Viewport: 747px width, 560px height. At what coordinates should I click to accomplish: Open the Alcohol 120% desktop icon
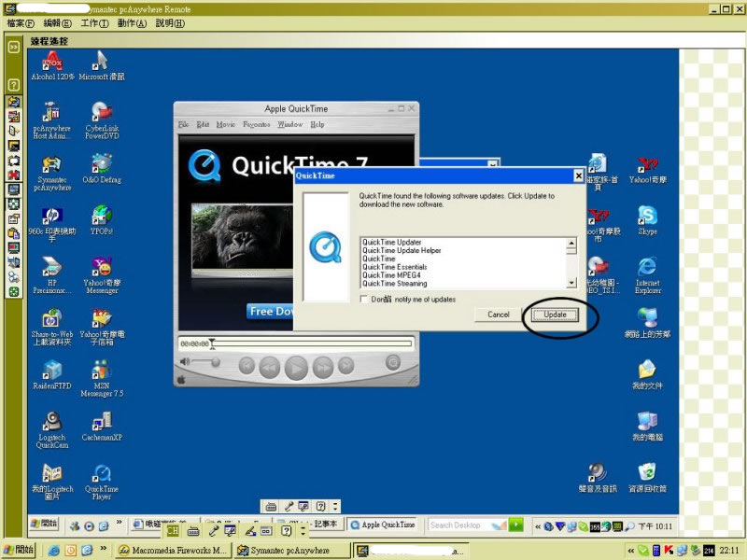coord(52,65)
